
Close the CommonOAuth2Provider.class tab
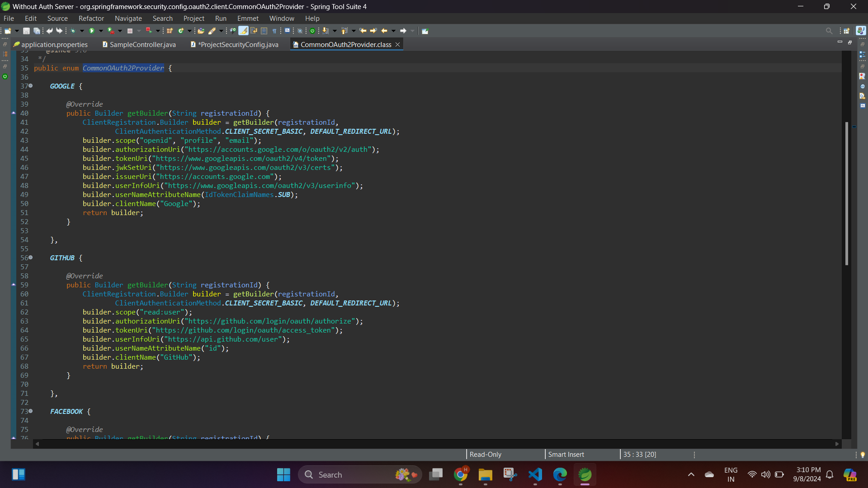[398, 44]
